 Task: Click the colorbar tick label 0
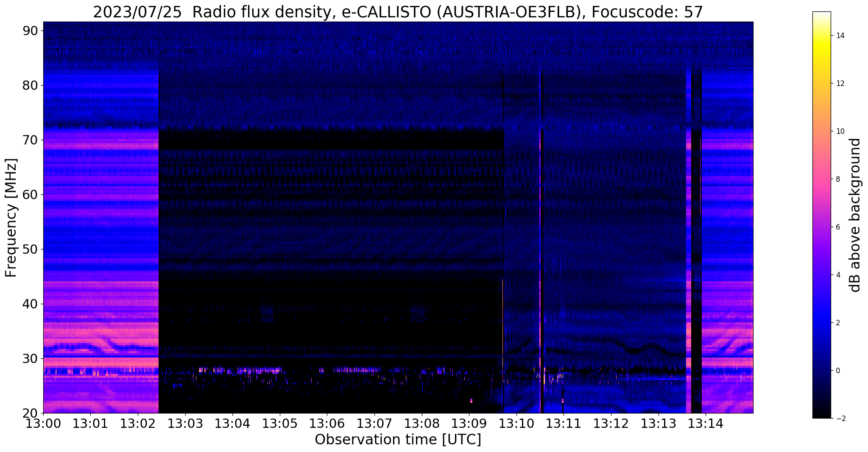coord(837,371)
